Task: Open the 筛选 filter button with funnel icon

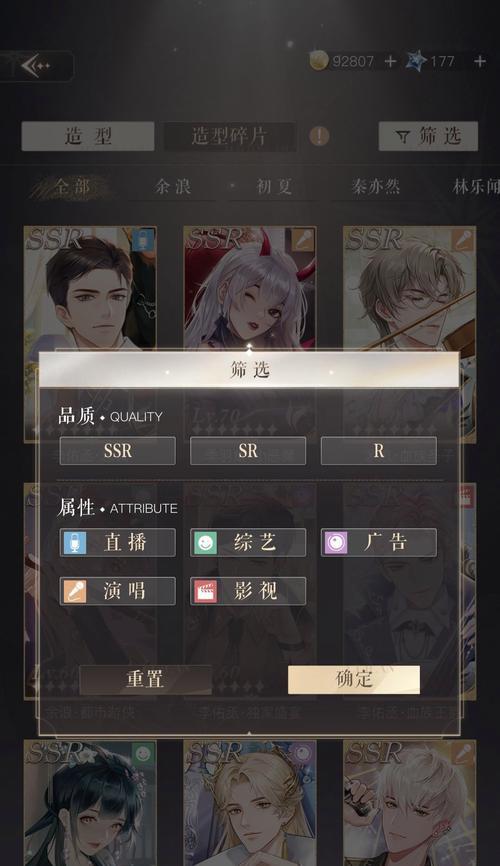Action: pyautogui.click(x=428, y=136)
